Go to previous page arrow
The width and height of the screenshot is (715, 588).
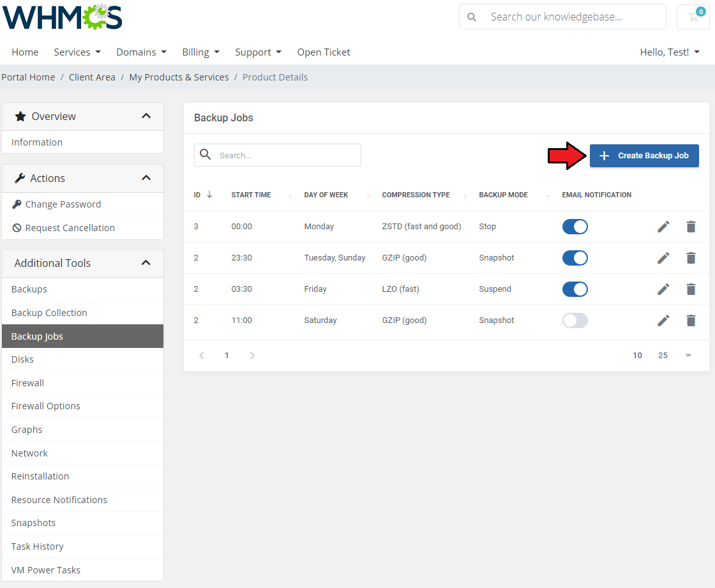pyautogui.click(x=202, y=356)
